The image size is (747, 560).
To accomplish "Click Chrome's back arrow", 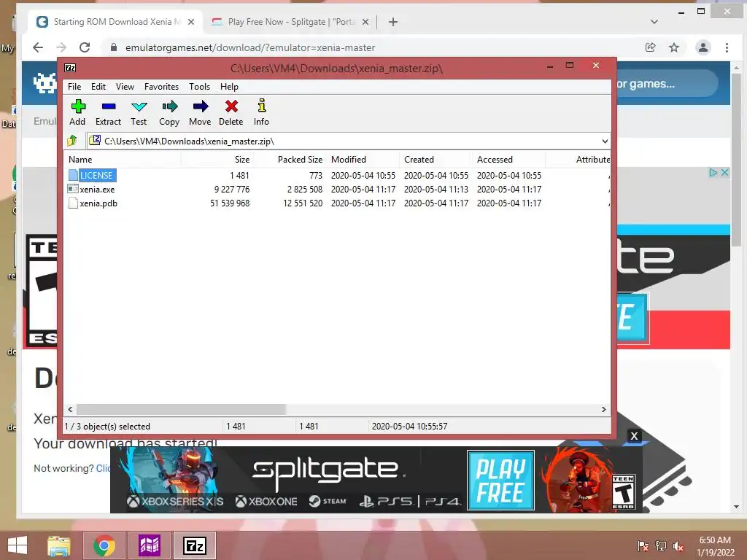I will [38, 47].
